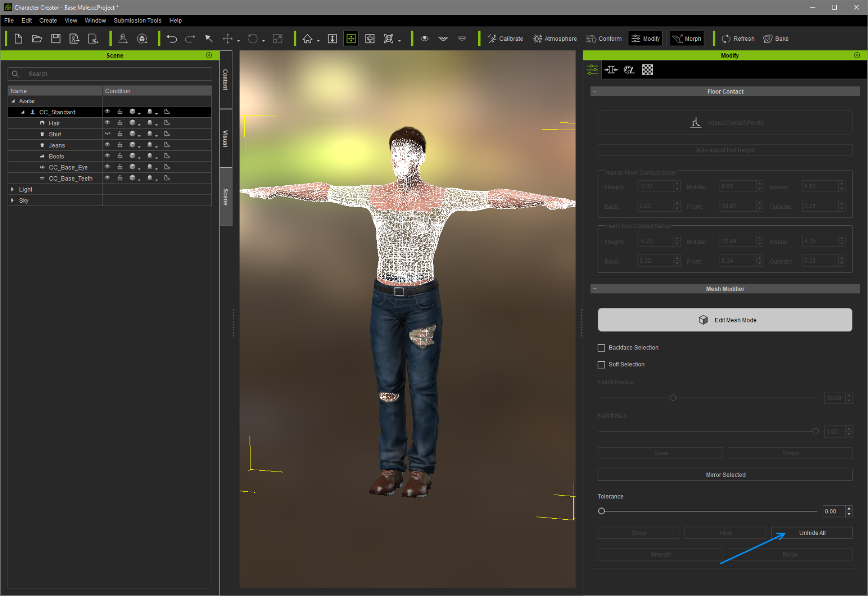Switch to the Content side tab
This screenshot has width=868, height=596.
[x=226, y=79]
